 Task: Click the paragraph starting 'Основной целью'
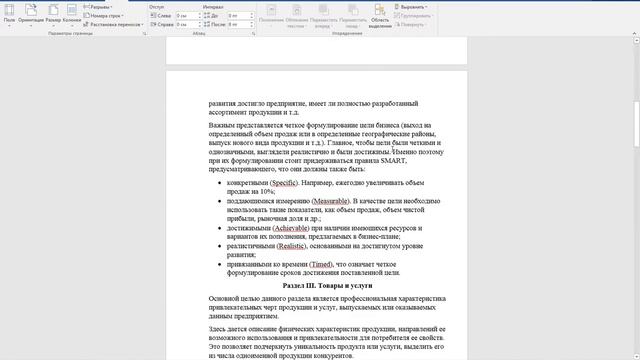tap(327, 307)
